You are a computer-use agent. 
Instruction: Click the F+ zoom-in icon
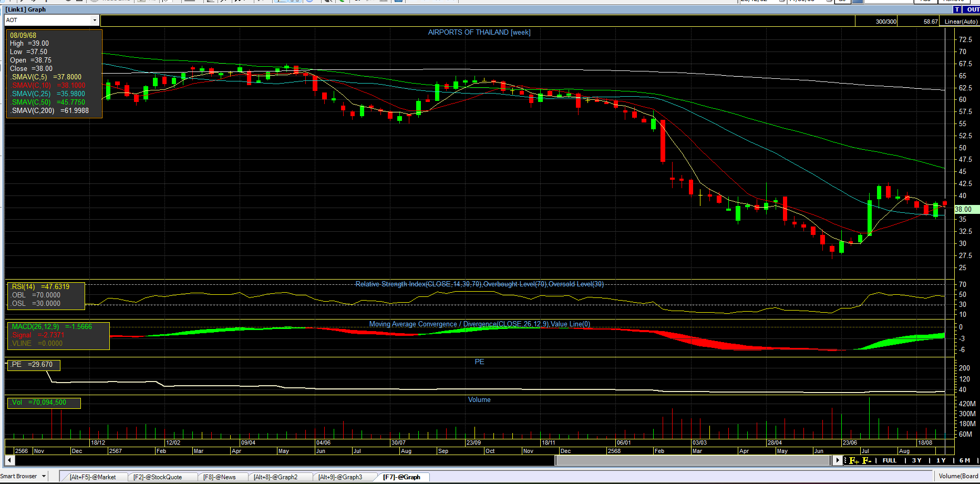click(x=854, y=460)
